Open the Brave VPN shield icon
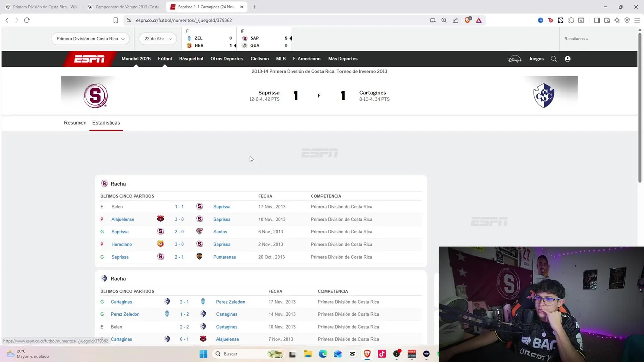The image size is (644, 362). click(x=627, y=20)
